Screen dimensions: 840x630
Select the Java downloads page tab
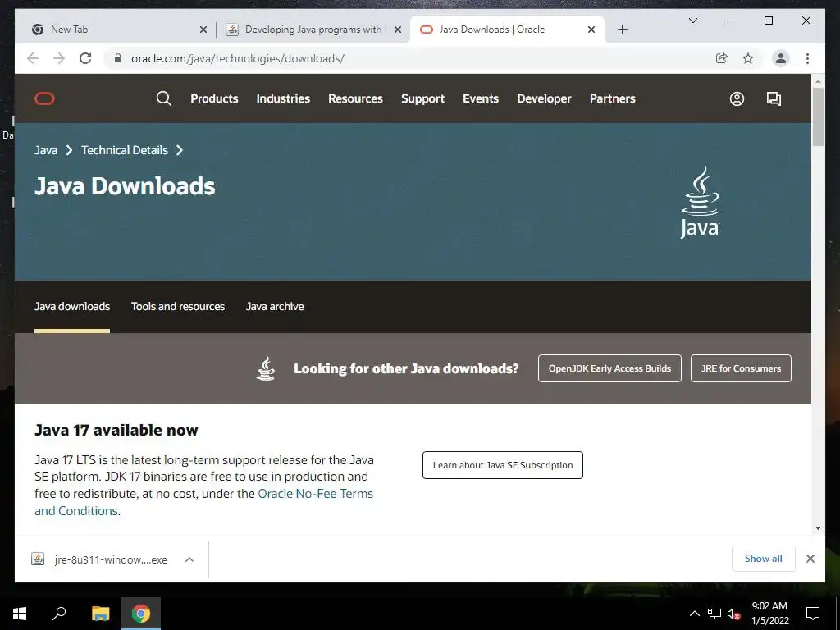[72, 307]
